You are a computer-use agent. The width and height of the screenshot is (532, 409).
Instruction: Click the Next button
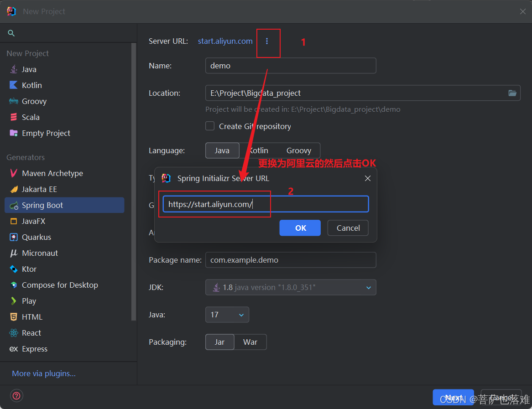[x=453, y=397]
